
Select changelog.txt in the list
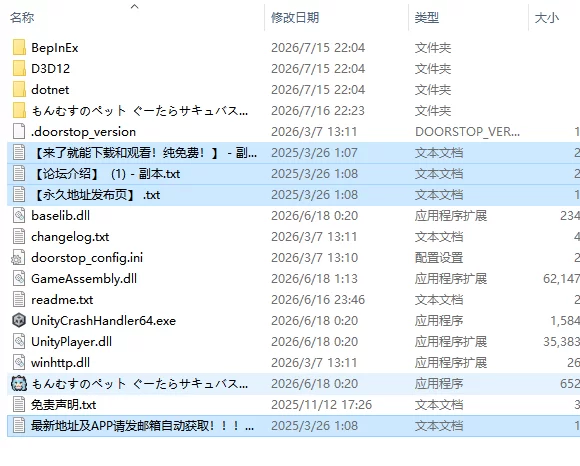[70, 237]
